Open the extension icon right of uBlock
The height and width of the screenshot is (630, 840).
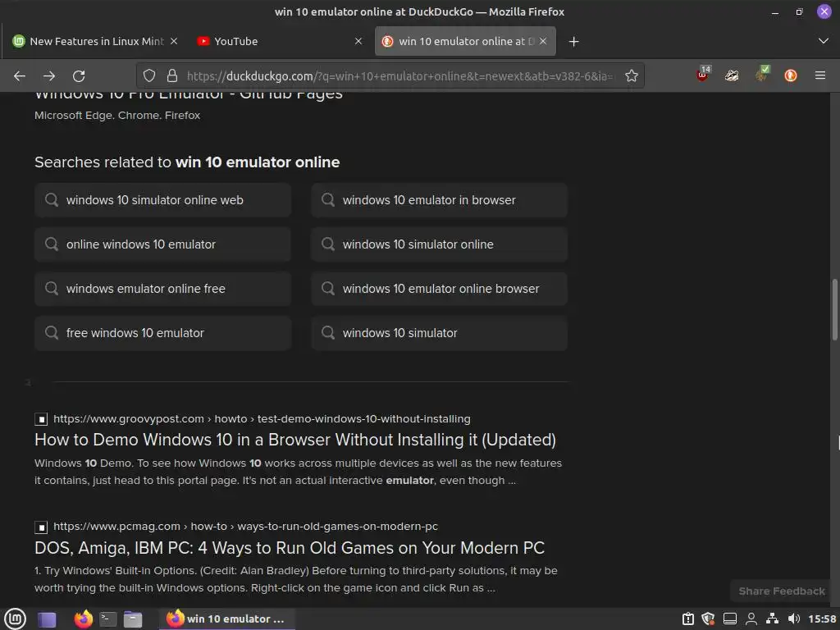coord(732,76)
